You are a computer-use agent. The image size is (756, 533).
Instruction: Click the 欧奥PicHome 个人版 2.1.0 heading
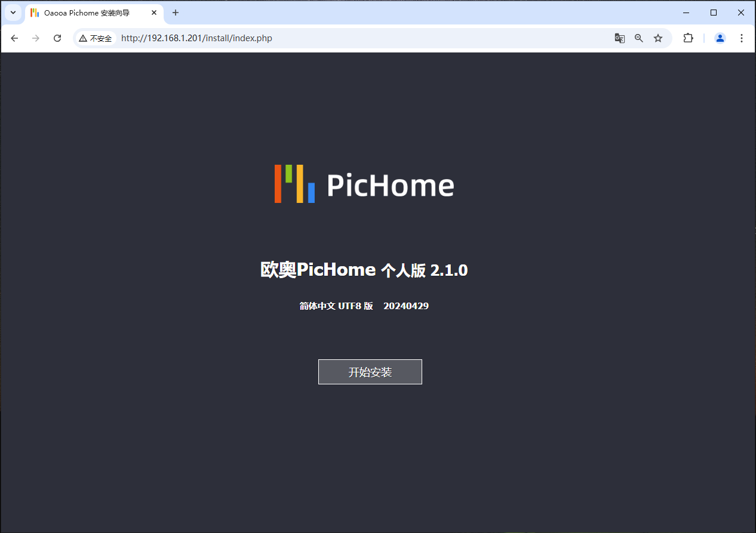click(364, 270)
